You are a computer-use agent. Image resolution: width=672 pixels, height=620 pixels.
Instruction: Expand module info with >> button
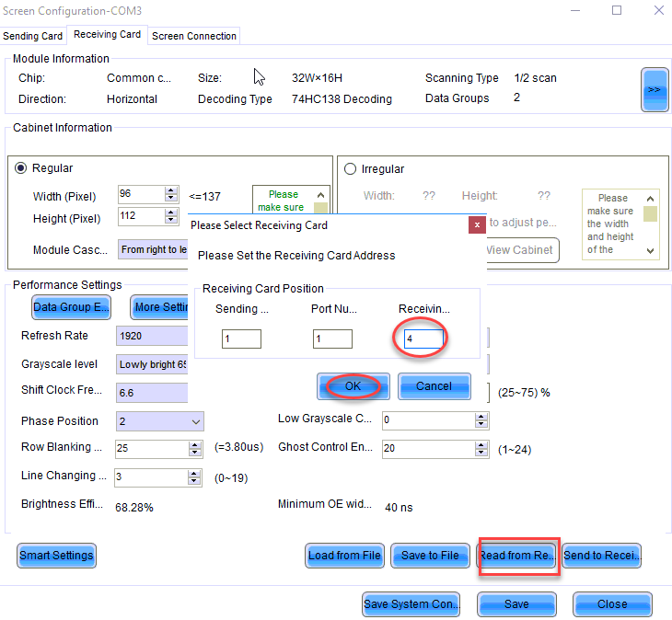pyautogui.click(x=654, y=90)
